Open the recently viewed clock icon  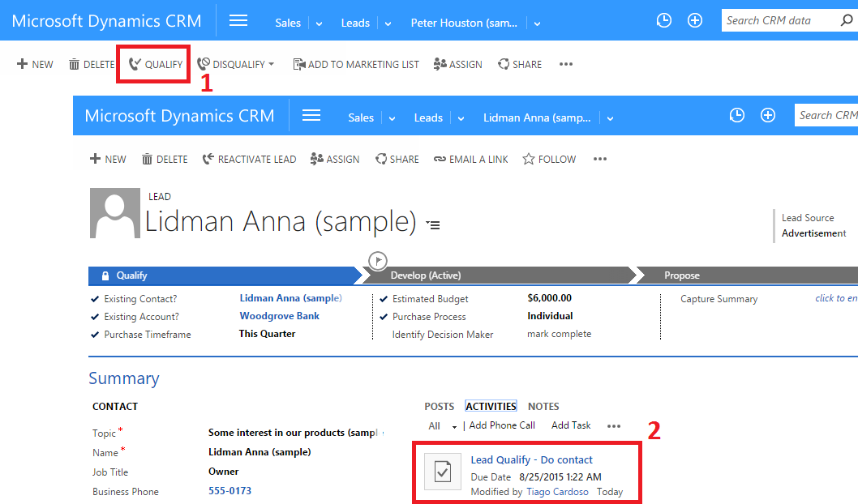[x=663, y=20]
